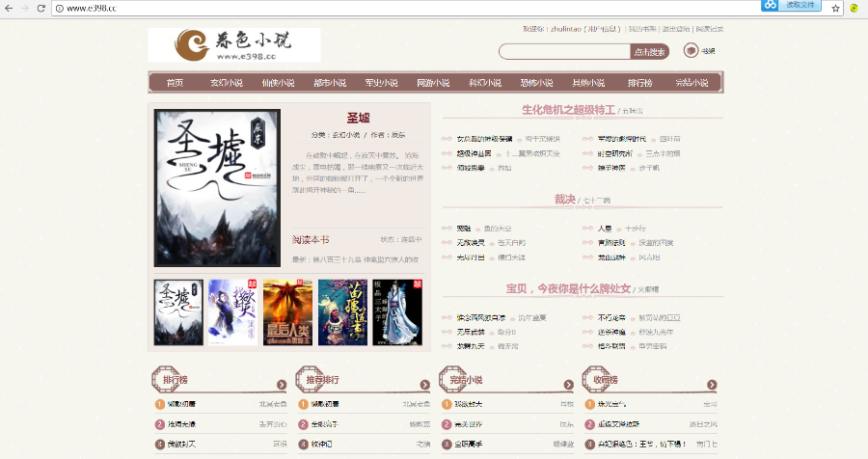Bookmark this page with the star icon

coord(836,9)
